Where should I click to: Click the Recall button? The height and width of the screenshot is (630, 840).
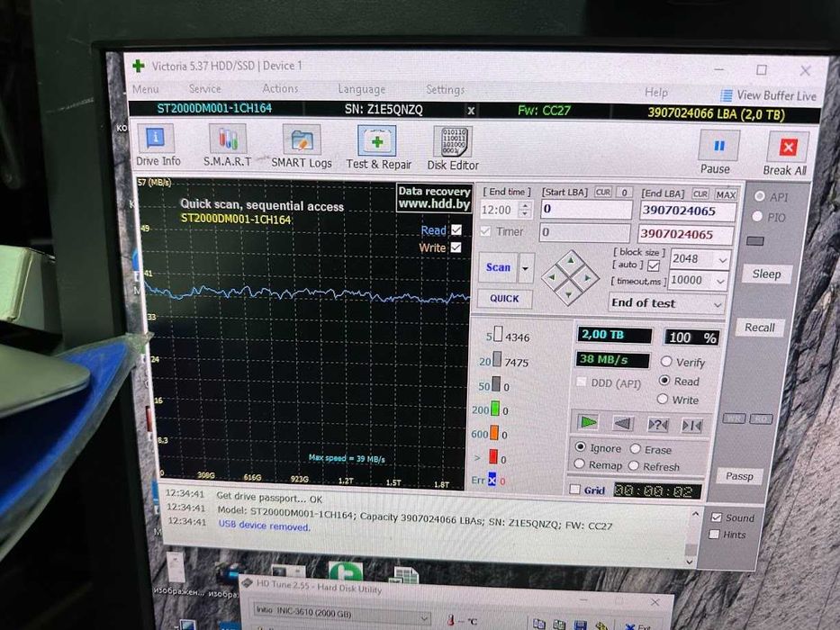click(x=759, y=328)
